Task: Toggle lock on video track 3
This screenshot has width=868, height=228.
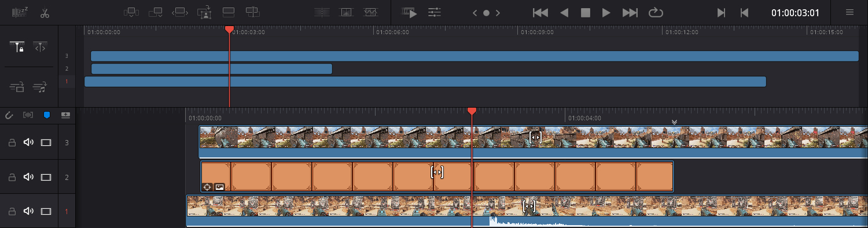Action: (x=10, y=142)
